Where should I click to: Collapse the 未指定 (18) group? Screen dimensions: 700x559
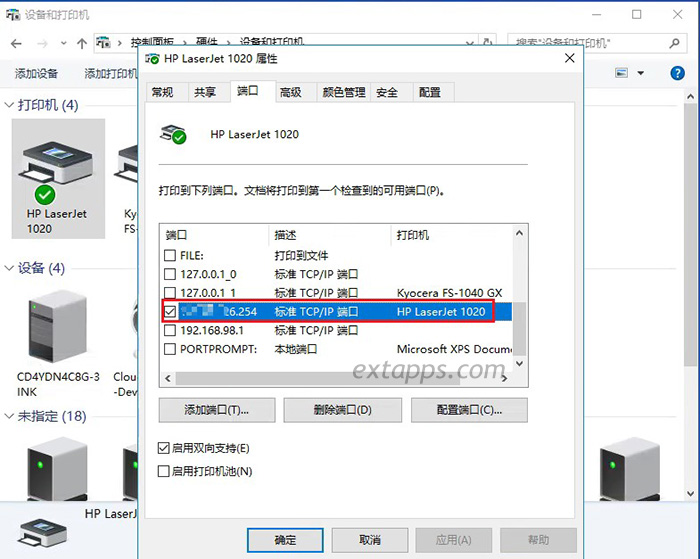click(9, 416)
